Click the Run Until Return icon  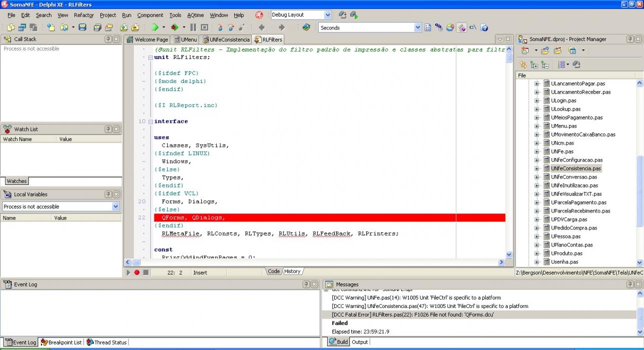coord(242,27)
